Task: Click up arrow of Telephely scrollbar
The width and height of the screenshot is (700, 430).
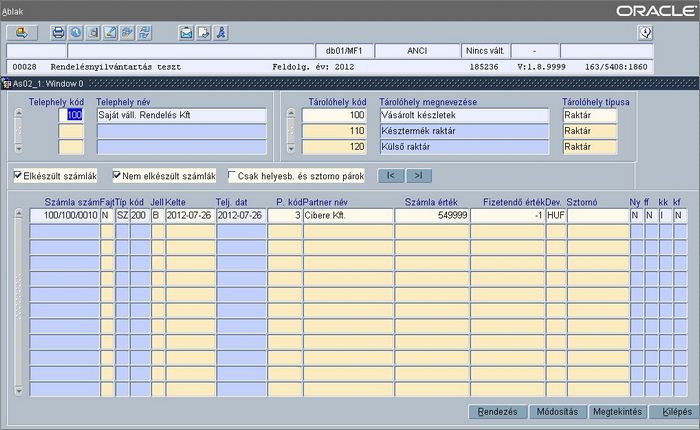Action: click(18, 113)
